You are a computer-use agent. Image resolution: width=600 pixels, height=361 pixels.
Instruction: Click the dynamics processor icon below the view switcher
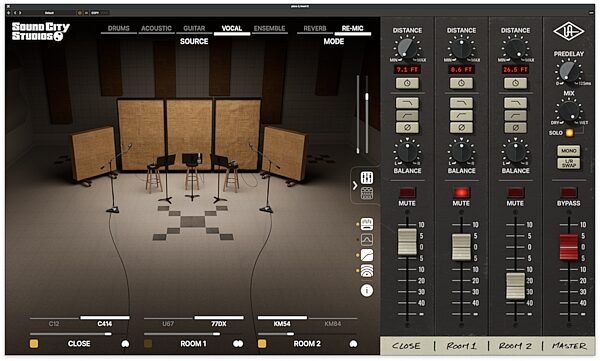click(x=367, y=224)
